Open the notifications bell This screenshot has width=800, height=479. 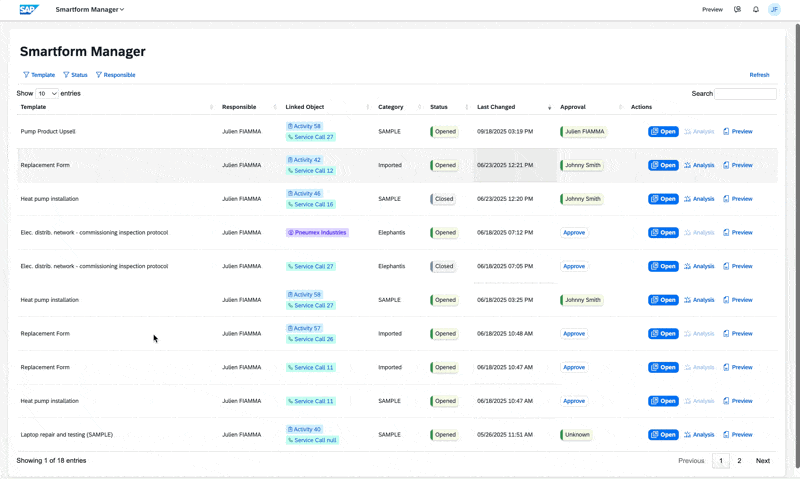tap(756, 10)
